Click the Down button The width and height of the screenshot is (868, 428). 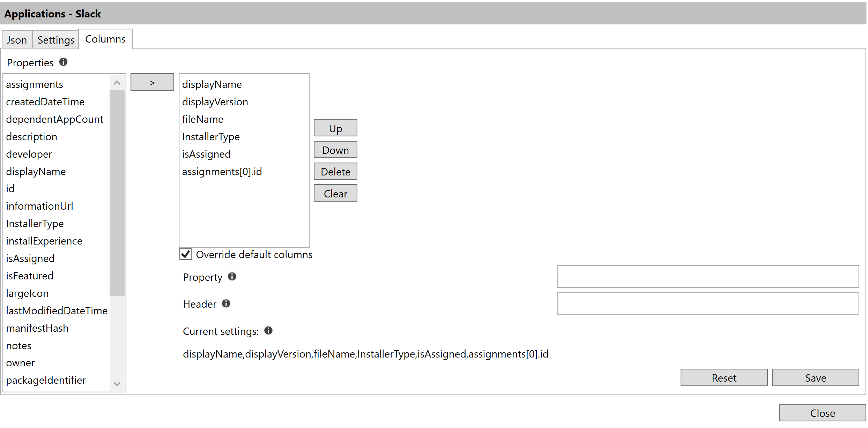(x=335, y=149)
